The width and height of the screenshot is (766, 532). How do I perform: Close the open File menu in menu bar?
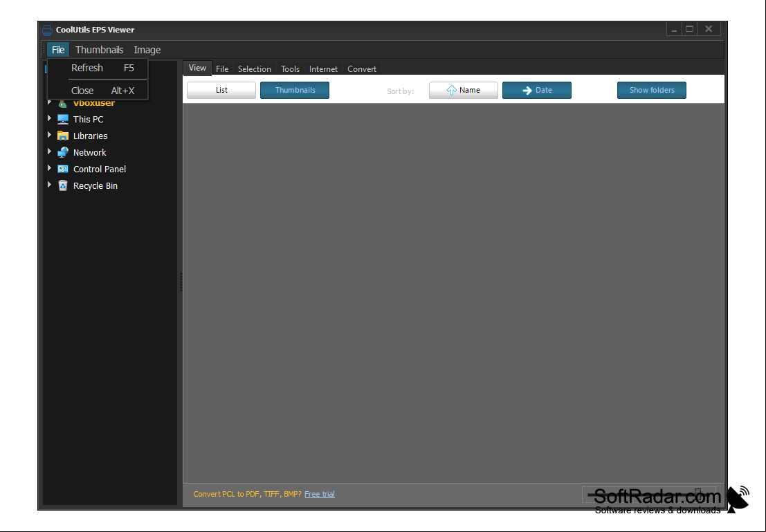click(x=58, y=50)
